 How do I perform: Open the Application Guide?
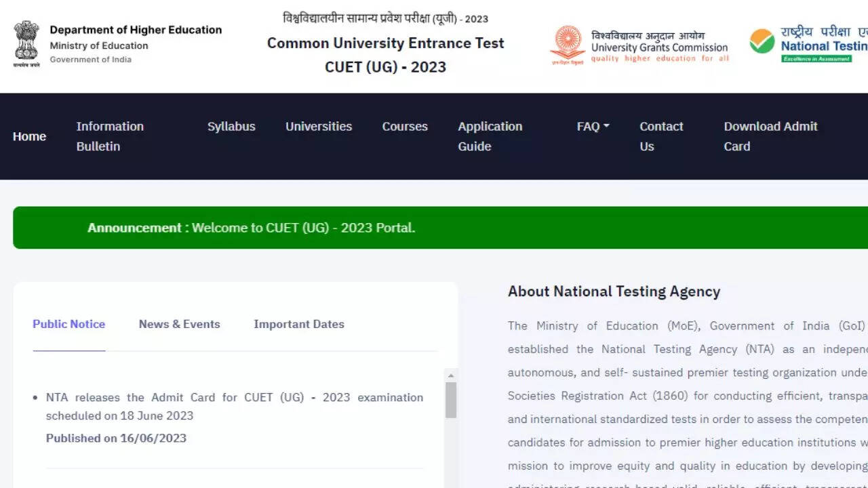pyautogui.click(x=490, y=136)
